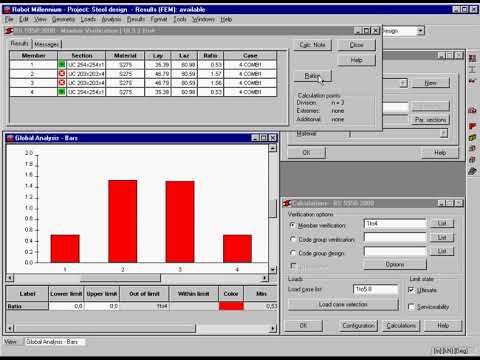Viewport: 480px width, 360px height.
Task: Click the Load case selection button
Action: point(343,304)
